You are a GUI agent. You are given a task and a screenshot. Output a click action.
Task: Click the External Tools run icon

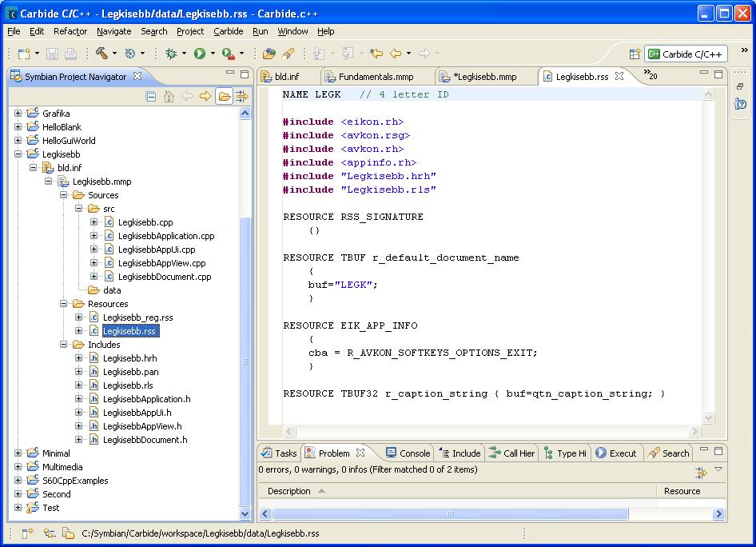228,54
